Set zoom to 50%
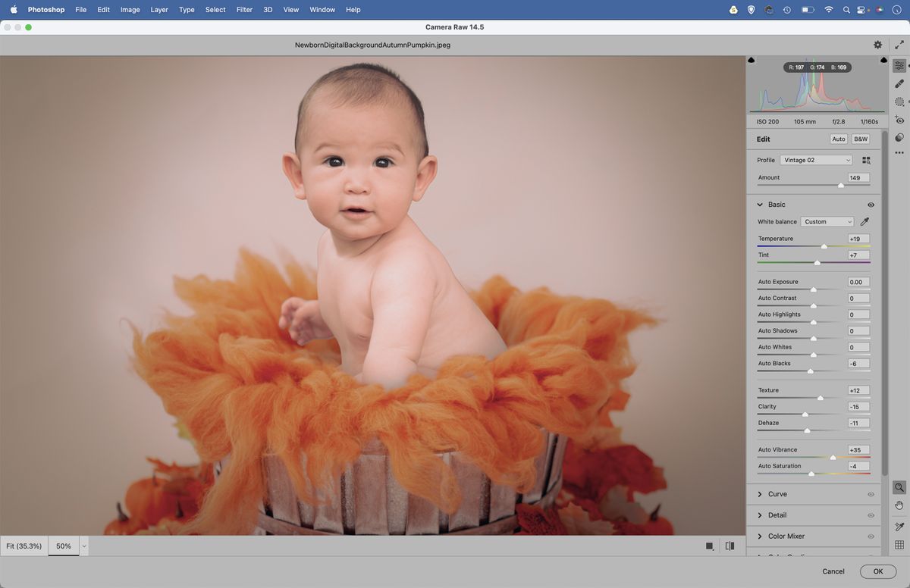Image resolution: width=910 pixels, height=588 pixels. point(64,546)
